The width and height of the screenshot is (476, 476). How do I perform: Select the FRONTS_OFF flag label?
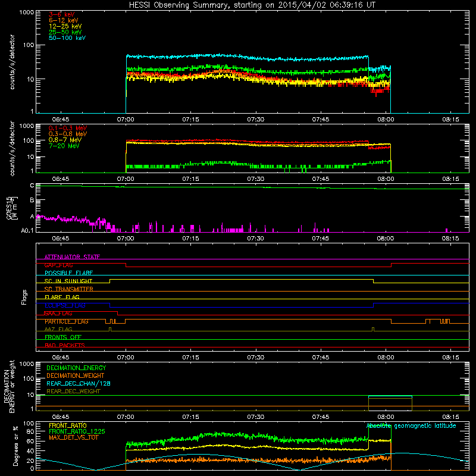[x=63, y=337]
